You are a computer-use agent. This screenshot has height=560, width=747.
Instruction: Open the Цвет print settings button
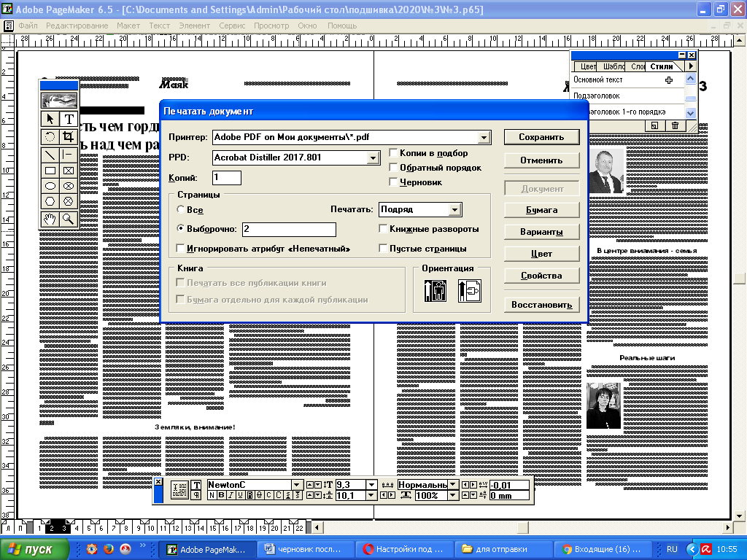click(x=542, y=254)
